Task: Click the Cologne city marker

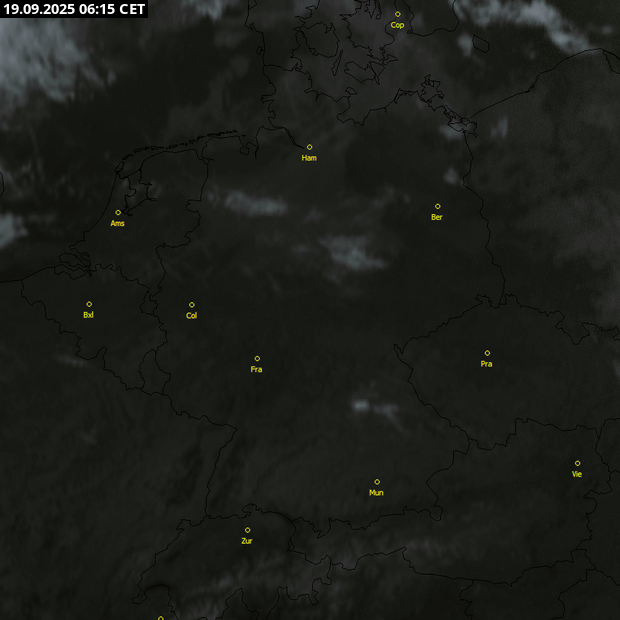Action: point(192,305)
